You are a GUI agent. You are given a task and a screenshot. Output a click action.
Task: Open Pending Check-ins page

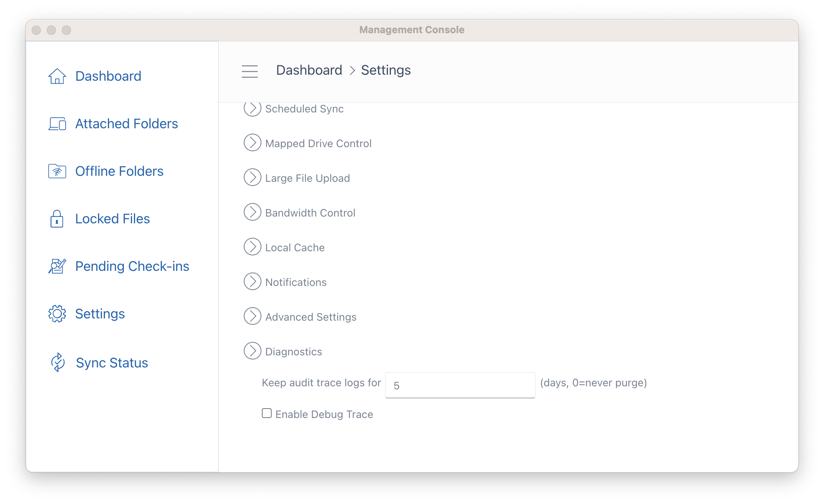[132, 266]
